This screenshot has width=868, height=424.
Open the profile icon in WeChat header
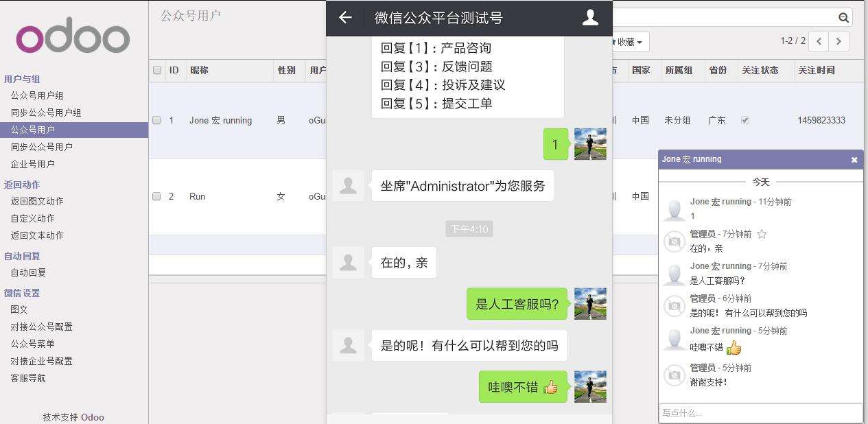pos(590,18)
